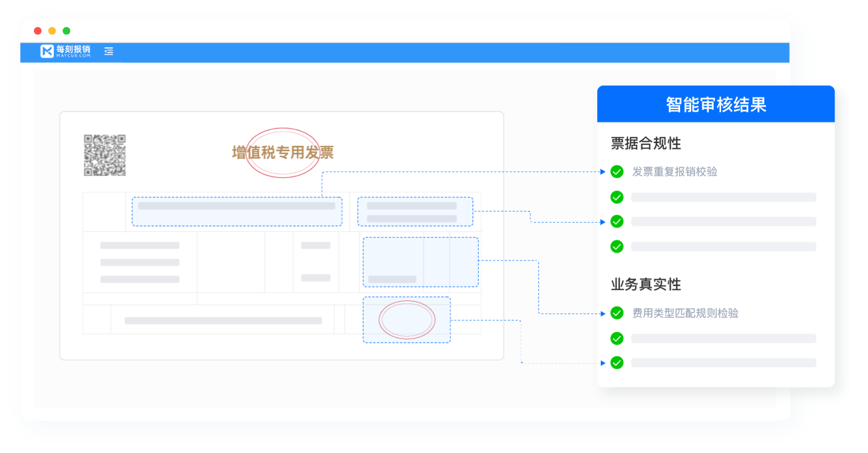Open the 发票重复报销校验 result item
The width and height of the screenshot is (868, 453).
pos(675,172)
